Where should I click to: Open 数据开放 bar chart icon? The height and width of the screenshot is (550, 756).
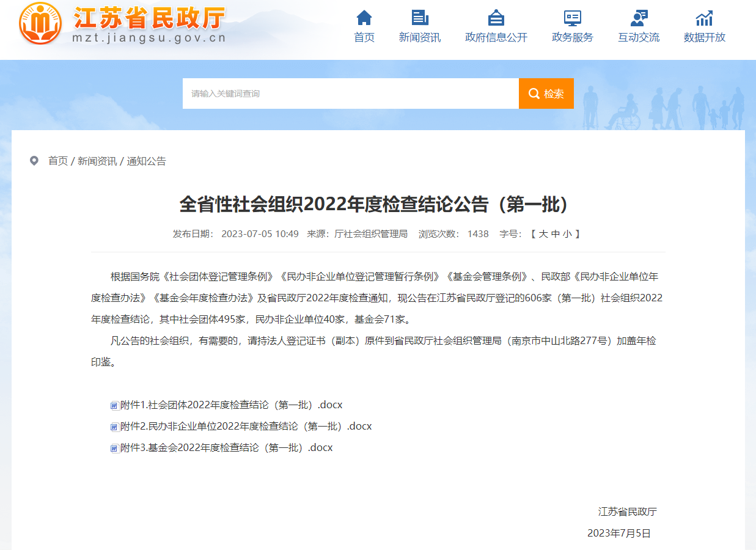[x=704, y=17]
